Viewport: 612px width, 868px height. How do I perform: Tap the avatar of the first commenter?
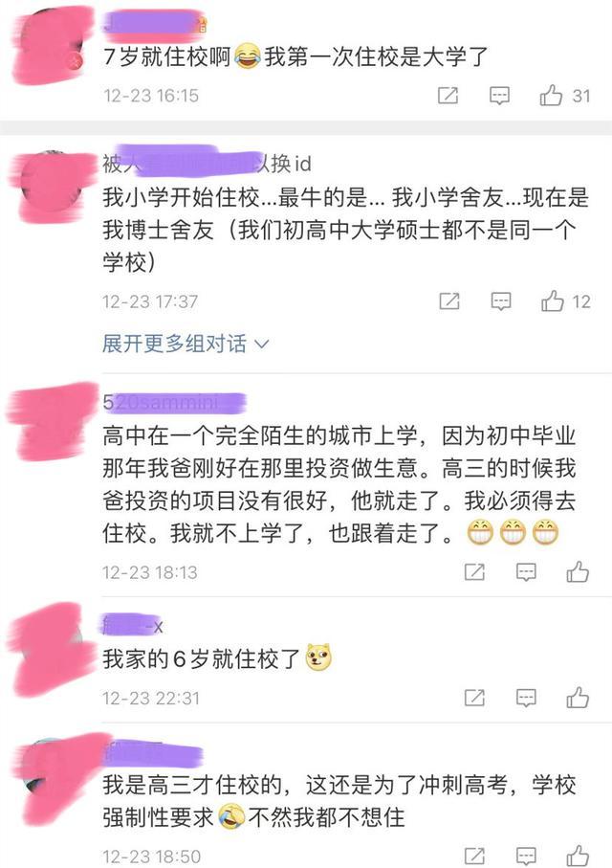click(x=53, y=45)
